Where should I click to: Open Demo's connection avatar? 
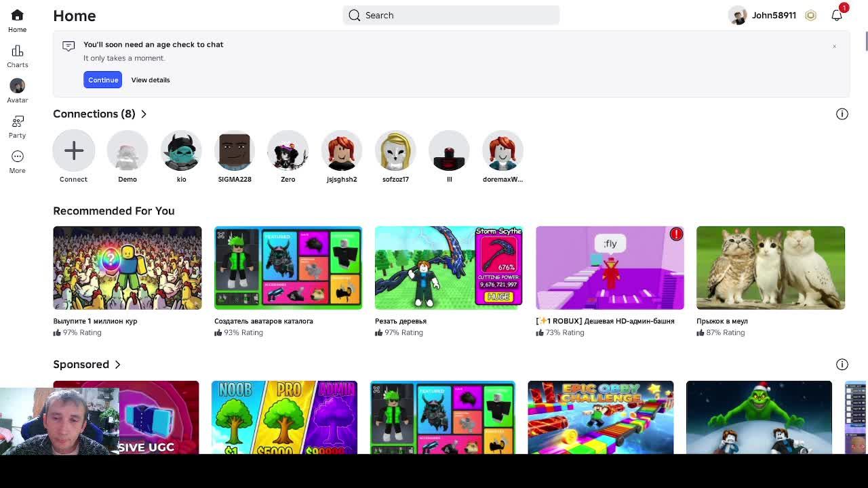(127, 150)
